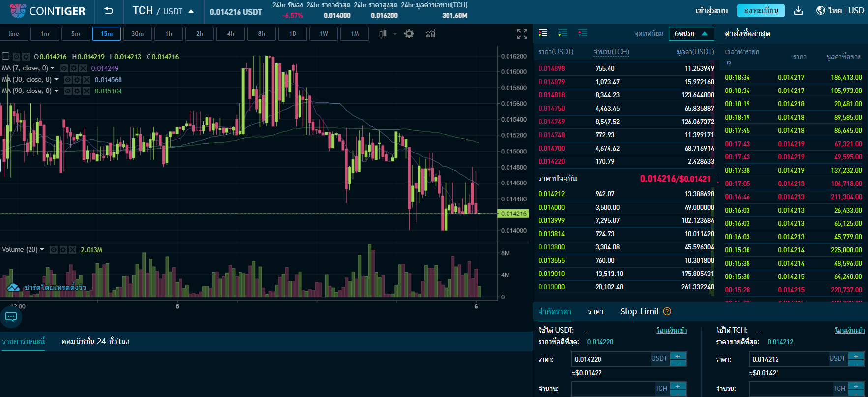Show sell orders only view icon
Viewport: 868px width, 397px height.
[x=583, y=32]
